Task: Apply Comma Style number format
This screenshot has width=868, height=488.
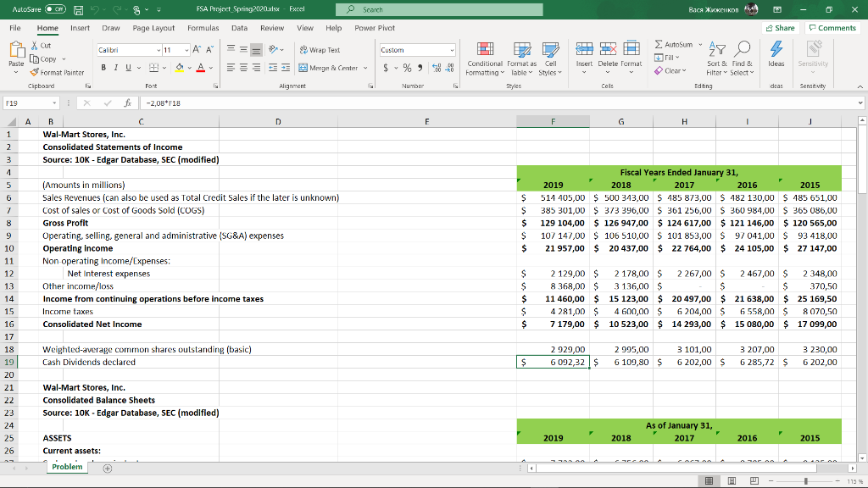Action: (420, 68)
